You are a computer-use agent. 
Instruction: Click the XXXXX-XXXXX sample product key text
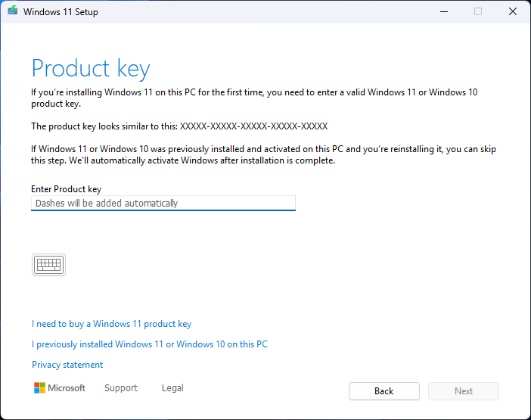tap(253, 126)
